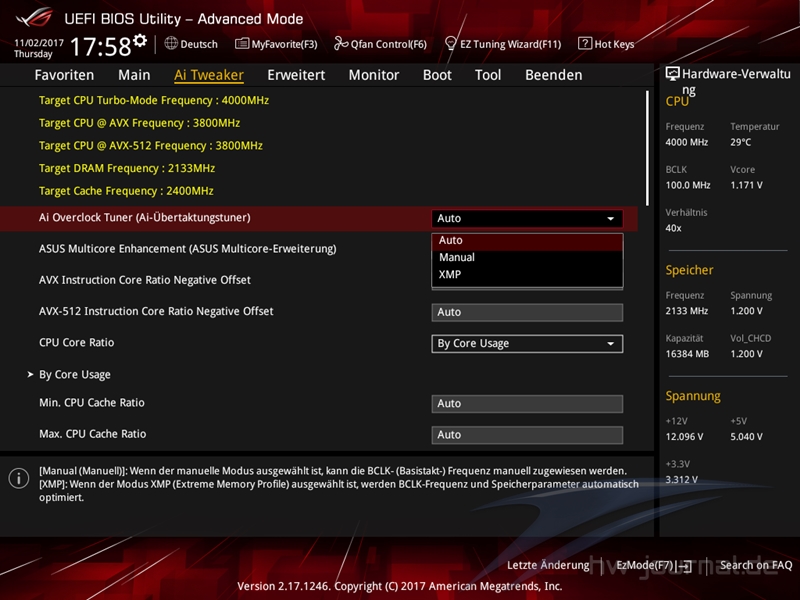The height and width of the screenshot is (600, 800).
Task: Click Target DRAM Frequency : 2133MHz text
Action: click(127, 168)
